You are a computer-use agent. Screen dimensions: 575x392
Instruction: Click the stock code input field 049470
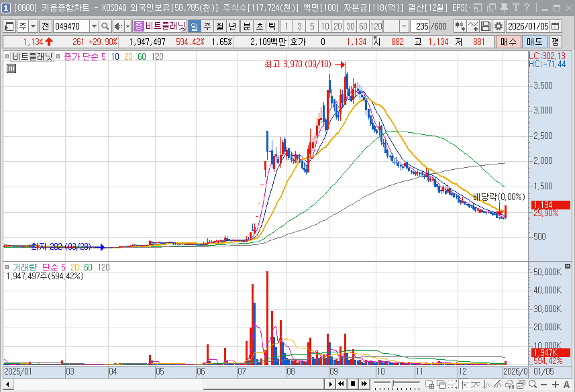point(72,26)
